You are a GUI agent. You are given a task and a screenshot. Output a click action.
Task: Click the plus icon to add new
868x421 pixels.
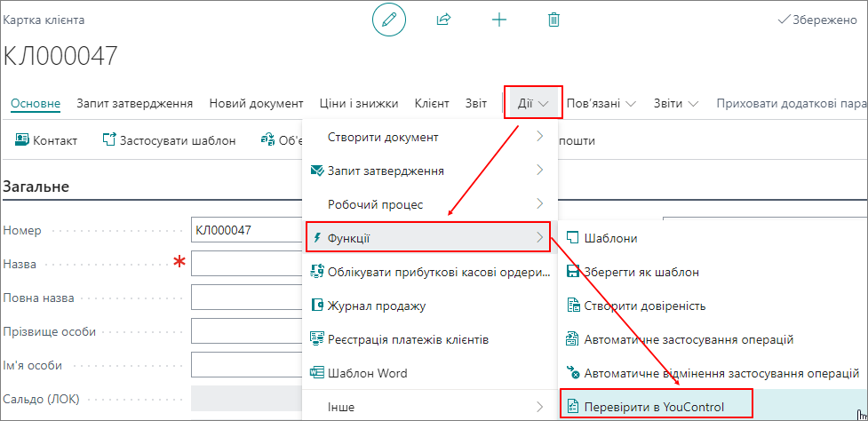click(x=499, y=20)
